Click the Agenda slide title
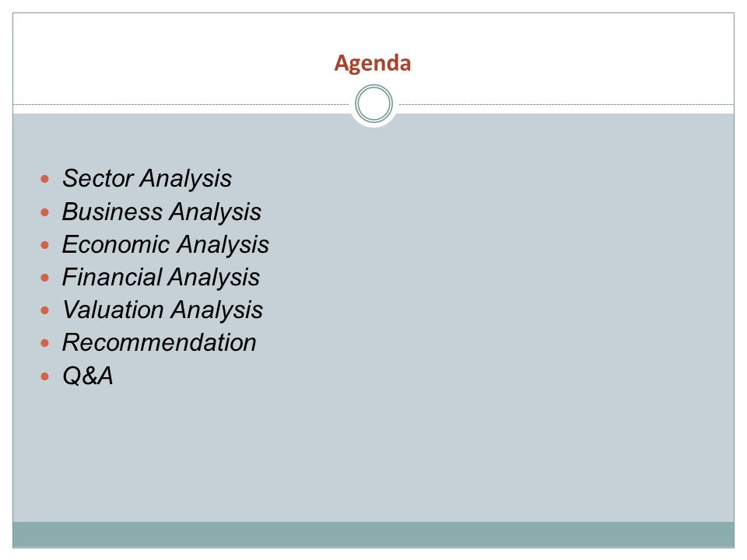747x560 pixels. tap(373, 63)
